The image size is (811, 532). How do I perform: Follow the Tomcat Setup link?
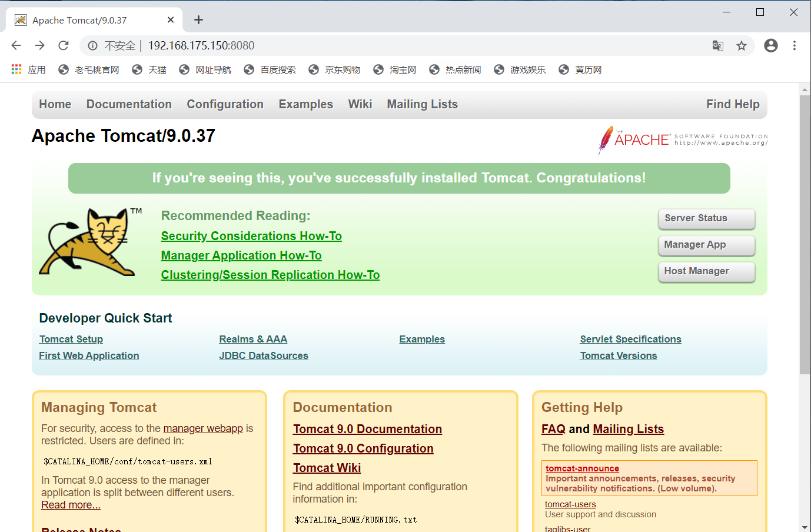[71, 339]
